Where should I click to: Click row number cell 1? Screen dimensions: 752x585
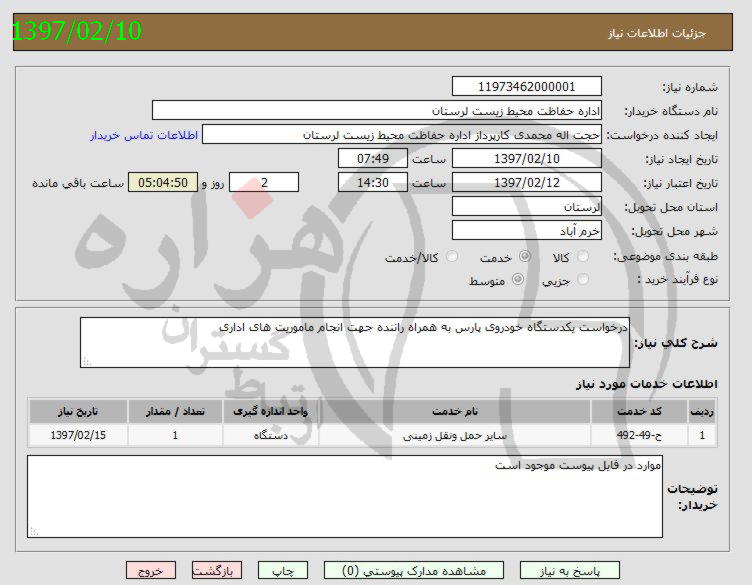(x=702, y=435)
